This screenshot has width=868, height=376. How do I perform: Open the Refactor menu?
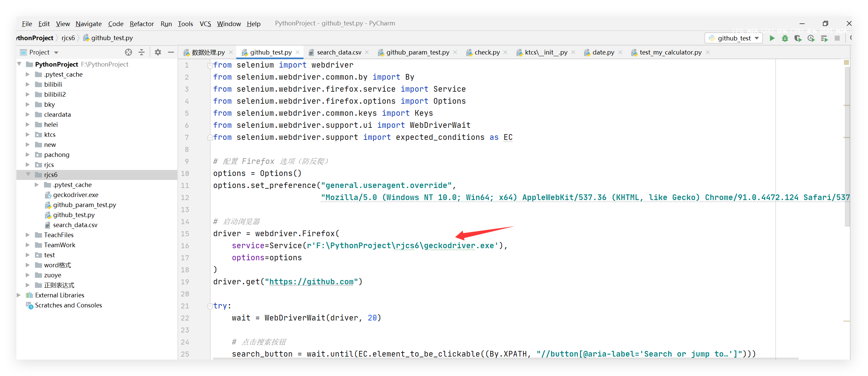pyautogui.click(x=142, y=24)
